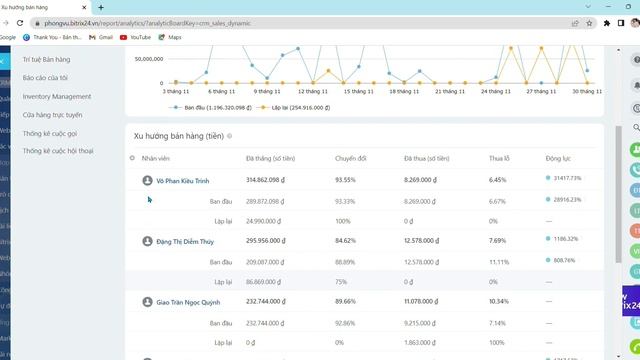
Task: Click the 232.744.000 ₫ total won amount
Action: tap(265, 302)
